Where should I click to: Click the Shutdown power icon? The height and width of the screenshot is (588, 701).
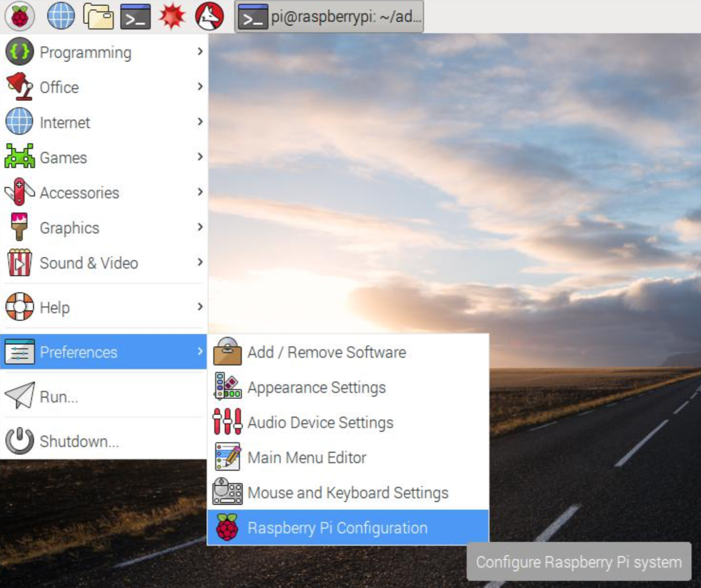(x=19, y=440)
